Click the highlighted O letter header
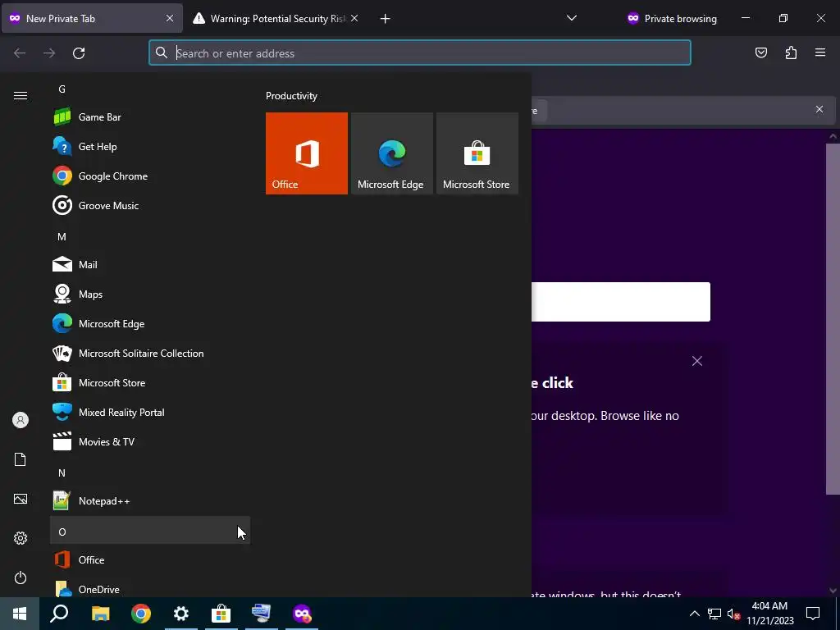This screenshot has width=840, height=630. click(x=150, y=531)
